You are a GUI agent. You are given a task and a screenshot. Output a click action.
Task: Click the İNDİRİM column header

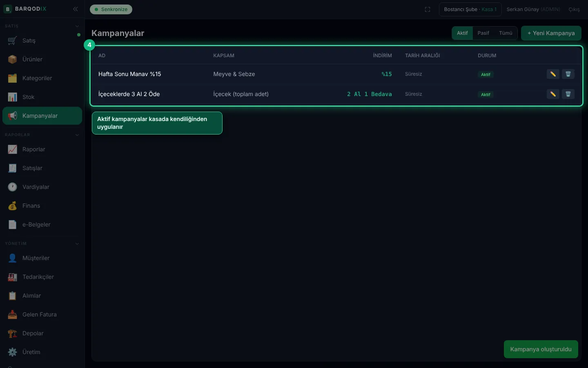pyautogui.click(x=382, y=56)
